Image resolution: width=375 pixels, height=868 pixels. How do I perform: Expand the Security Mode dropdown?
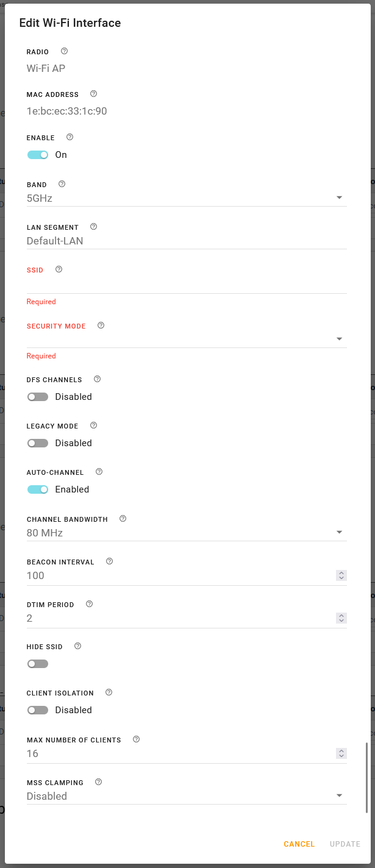[187, 339]
